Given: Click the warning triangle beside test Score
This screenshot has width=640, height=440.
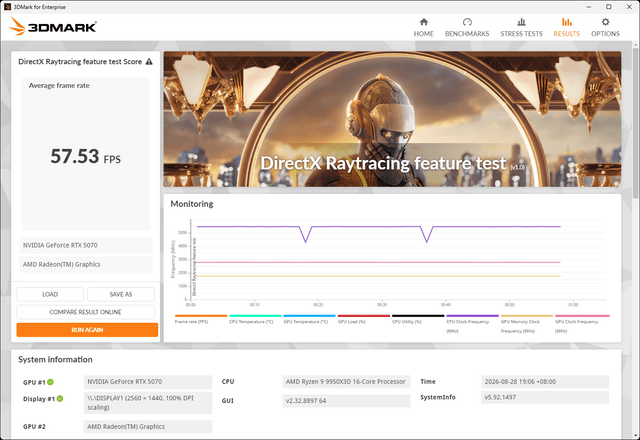Looking at the screenshot, I should click(149, 62).
